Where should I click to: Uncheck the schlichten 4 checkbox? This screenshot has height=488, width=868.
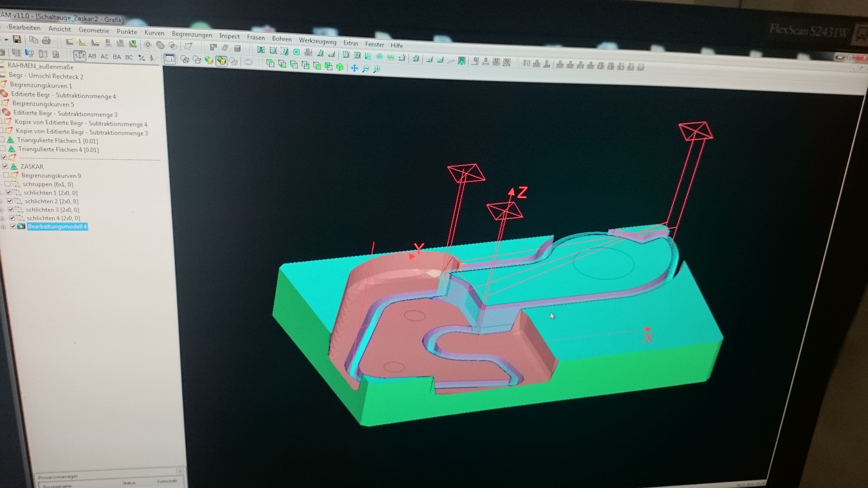pyautogui.click(x=12, y=218)
